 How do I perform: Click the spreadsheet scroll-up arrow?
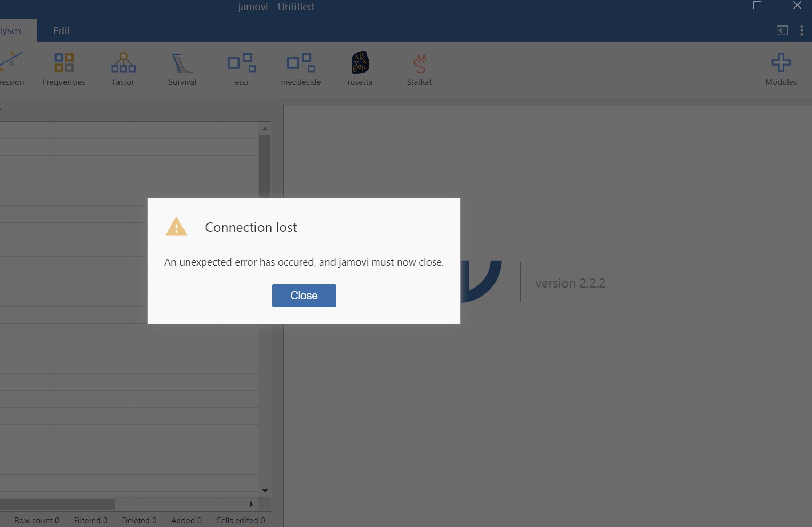[x=265, y=129]
